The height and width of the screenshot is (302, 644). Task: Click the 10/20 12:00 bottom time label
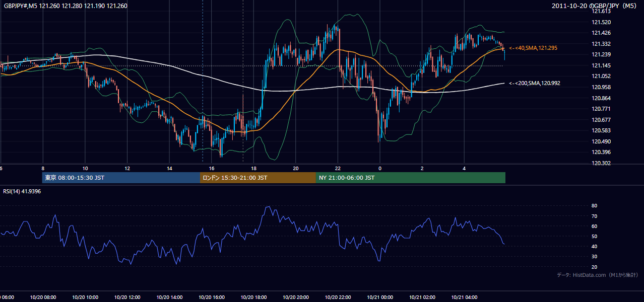(x=127, y=297)
